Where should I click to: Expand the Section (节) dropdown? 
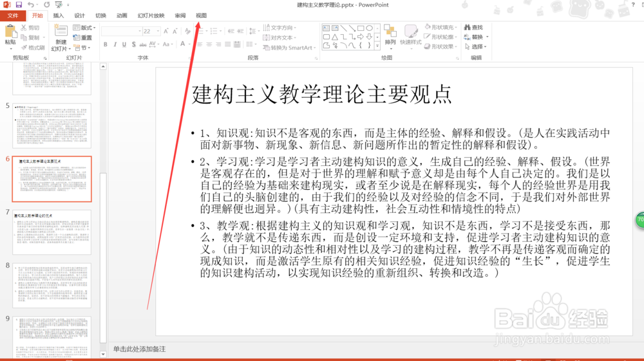coord(82,48)
